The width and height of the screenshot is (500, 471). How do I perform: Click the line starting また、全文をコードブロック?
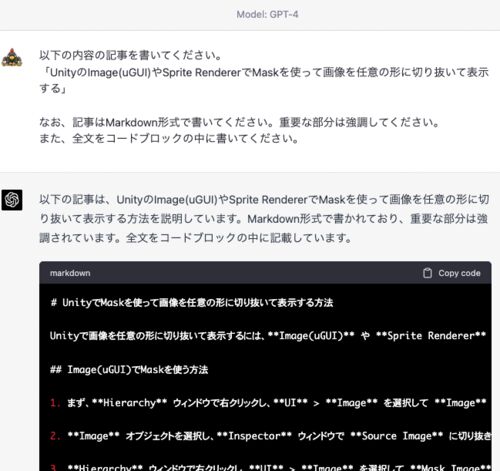169,138
